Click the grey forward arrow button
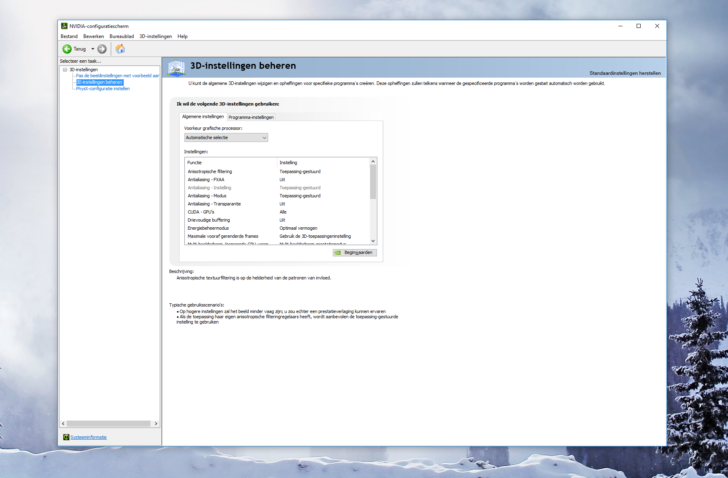Screen dimensions: 728x478 [102, 49]
